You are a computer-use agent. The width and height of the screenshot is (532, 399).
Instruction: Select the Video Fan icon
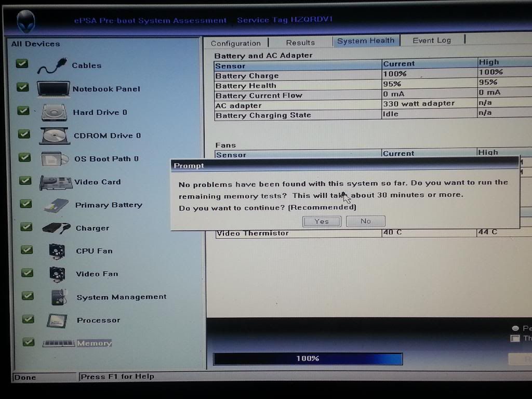(57, 274)
